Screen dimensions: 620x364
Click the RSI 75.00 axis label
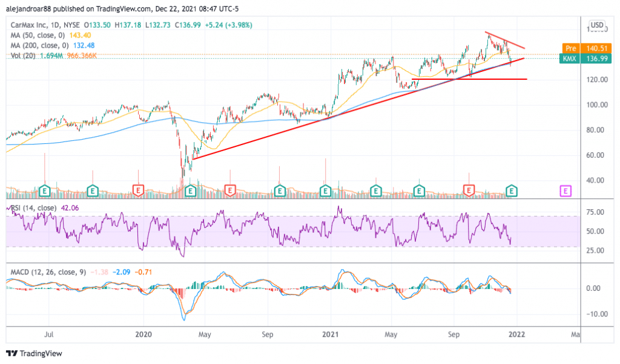596,212
